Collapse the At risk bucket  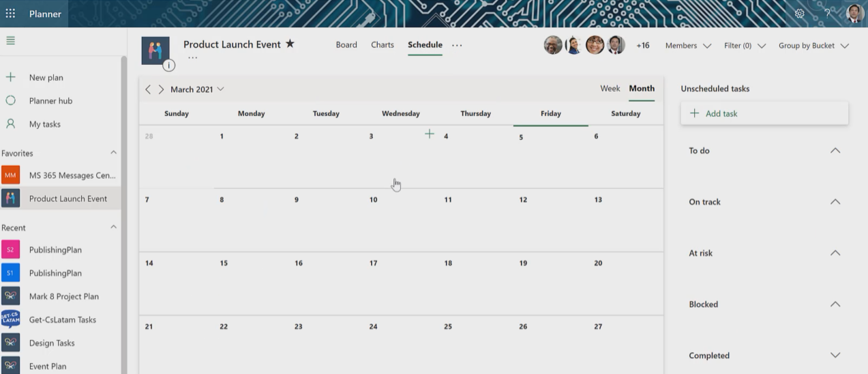835,253
